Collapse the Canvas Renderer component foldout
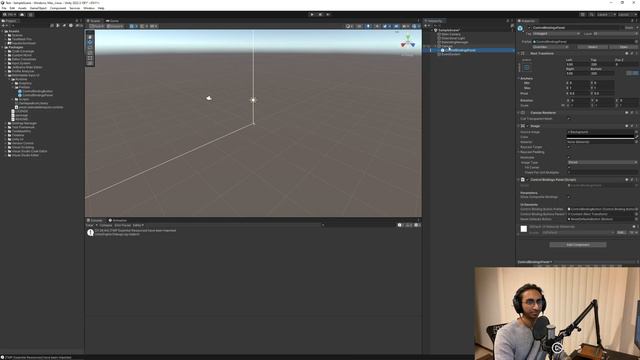This screenshot has height=360, width=640. coord(518,113)
